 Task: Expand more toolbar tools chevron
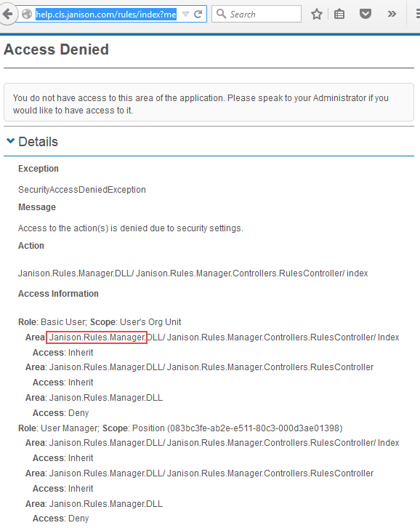tap(392, 14)
